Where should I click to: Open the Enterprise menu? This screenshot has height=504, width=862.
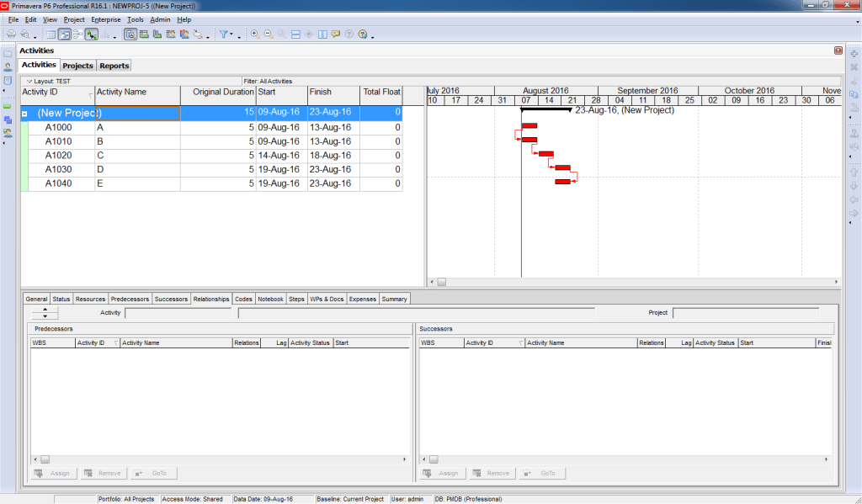105,19
